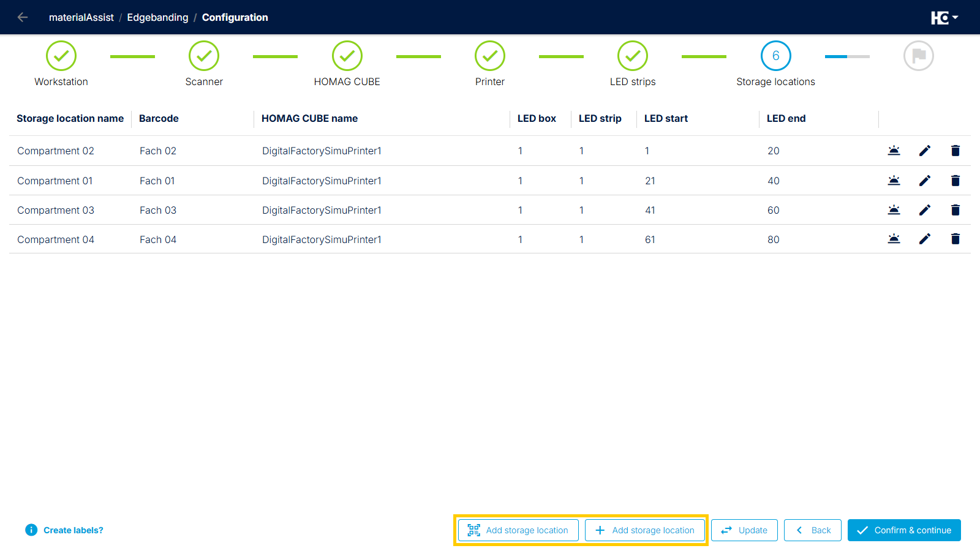The width and height of the screenshot is (980, 551).
Task: Select step 6 Storage locations circle
Action: click(776, 56)
